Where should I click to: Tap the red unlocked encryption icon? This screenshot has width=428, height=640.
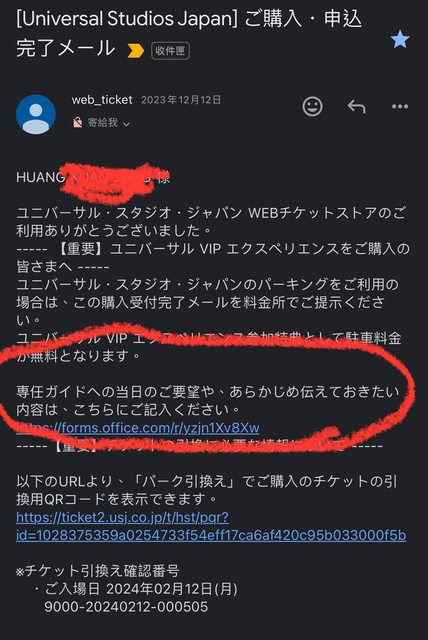(x=78, y=122)
